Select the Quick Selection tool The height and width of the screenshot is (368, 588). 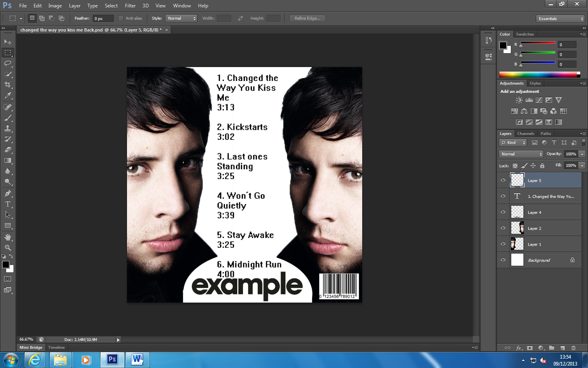8,74
